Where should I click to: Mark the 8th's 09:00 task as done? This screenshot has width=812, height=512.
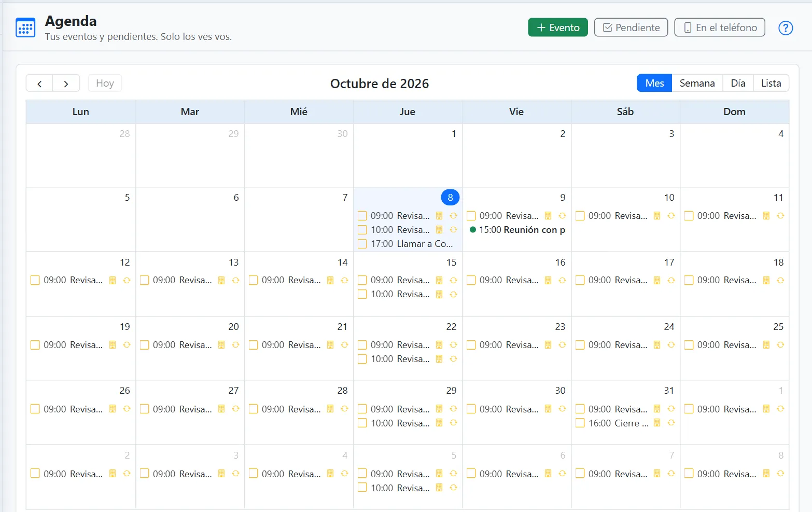362,216
